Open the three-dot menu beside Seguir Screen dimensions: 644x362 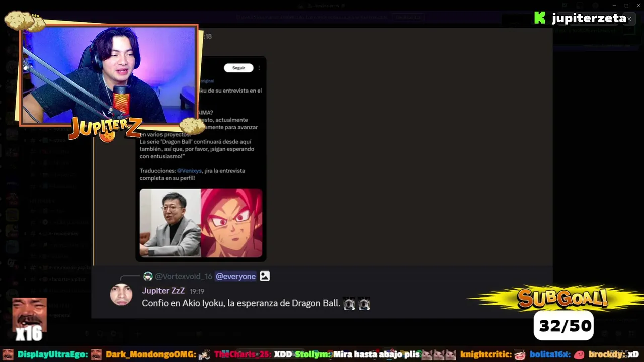[x=259, y=68]
